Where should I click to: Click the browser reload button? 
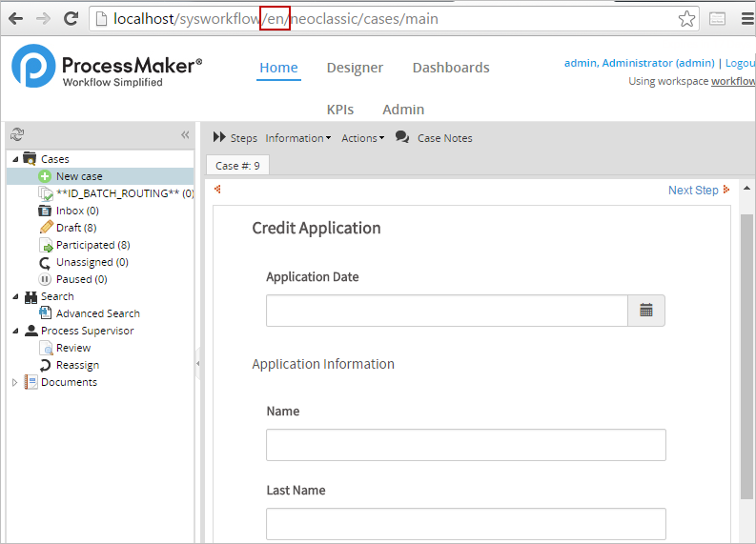point(71,18)
